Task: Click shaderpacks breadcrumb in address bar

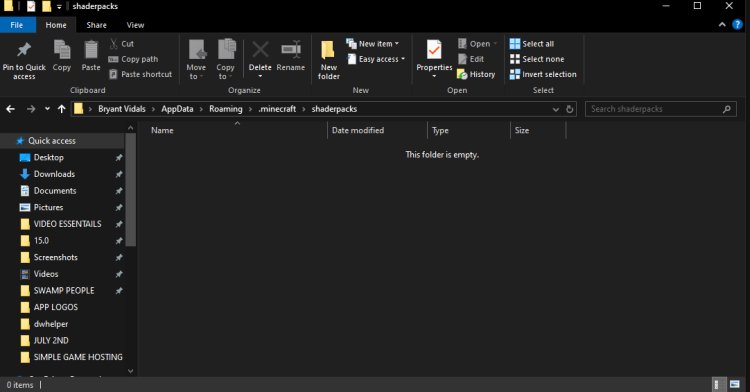Action: [334, 109]
